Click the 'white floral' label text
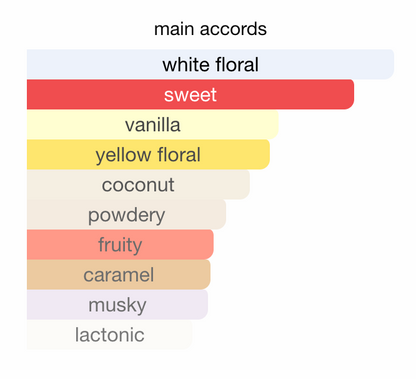416x379 pixels. pos(210,65)
